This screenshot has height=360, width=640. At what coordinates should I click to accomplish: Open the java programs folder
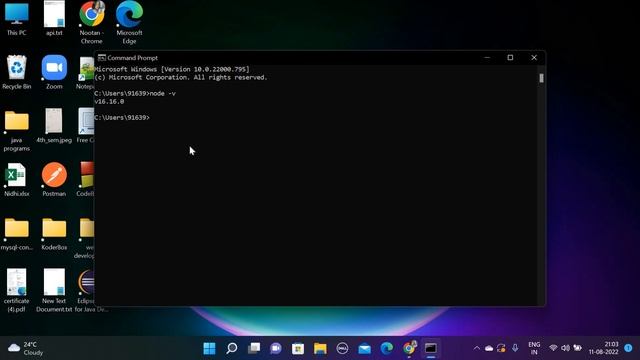(x=17, y=131)
